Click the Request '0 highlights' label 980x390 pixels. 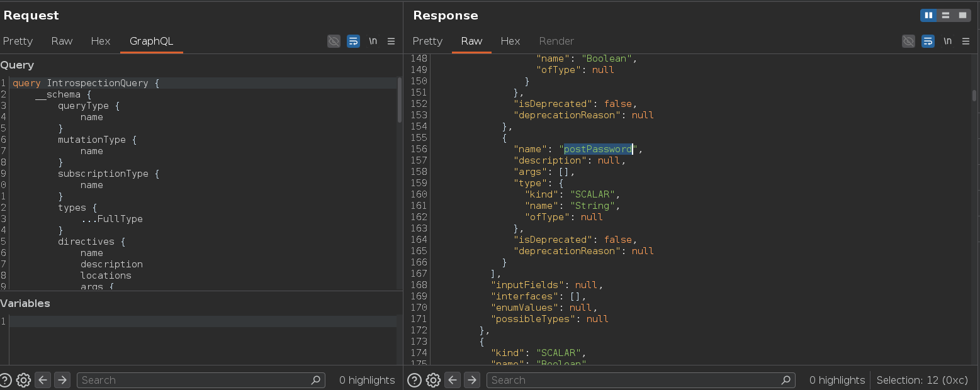click(367, 380)
